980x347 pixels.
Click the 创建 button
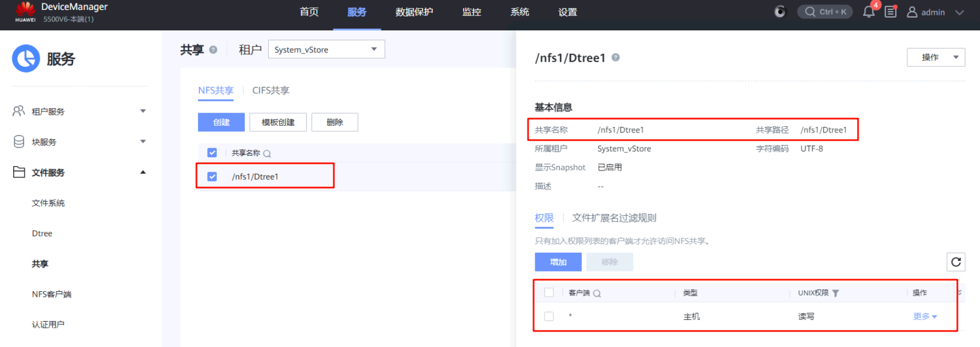point(221,122)
